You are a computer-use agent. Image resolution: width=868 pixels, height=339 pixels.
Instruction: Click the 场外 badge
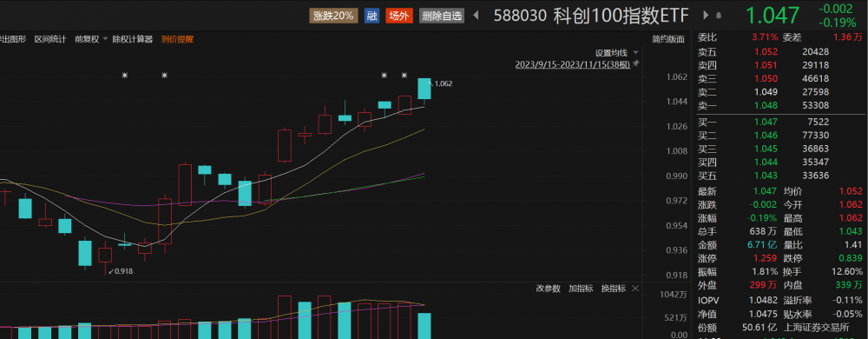(398, 16)
